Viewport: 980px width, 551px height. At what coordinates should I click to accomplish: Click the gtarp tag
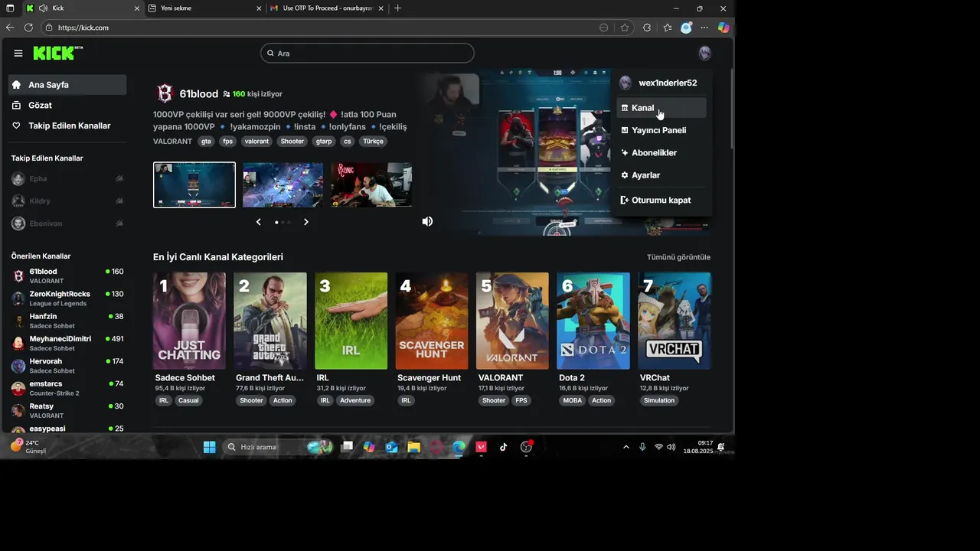(324, 142)
